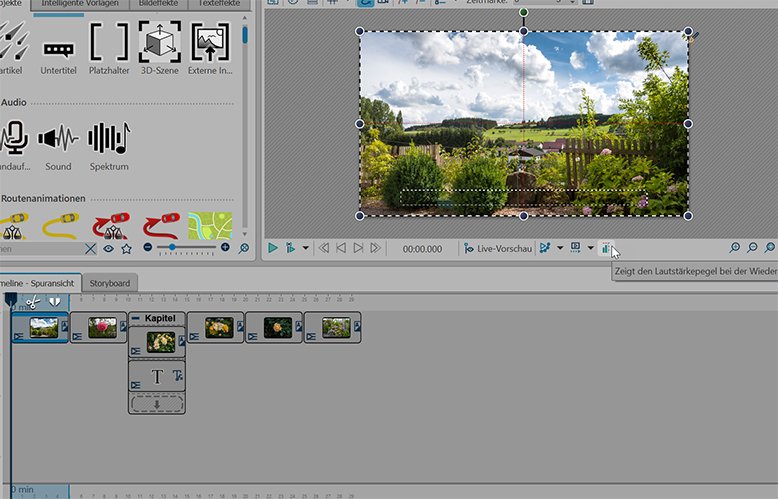
Task: Select the pink flower thumbnail in timeline
Action: (x=103, y=327)
